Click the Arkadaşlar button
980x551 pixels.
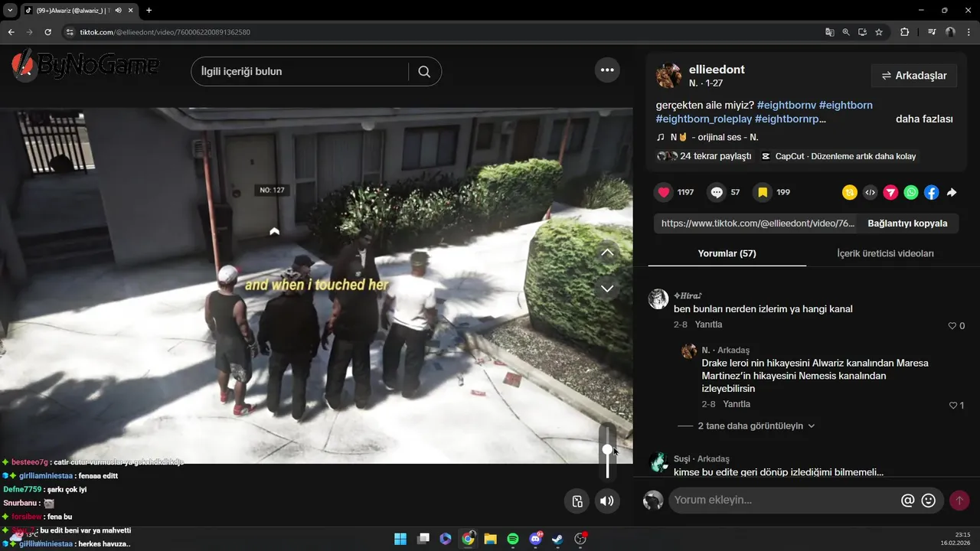(914, 76)
